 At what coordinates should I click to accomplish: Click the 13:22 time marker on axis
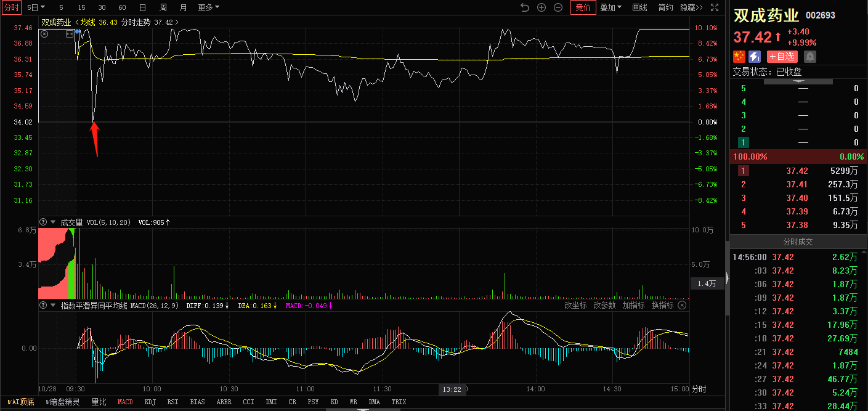(x=452, y=389)
